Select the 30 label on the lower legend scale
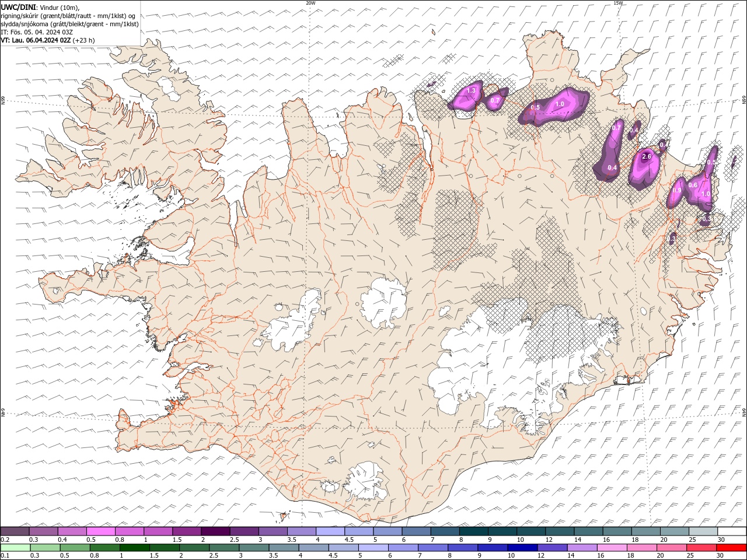This screenshot has height=560, width=747. pyautogui.click(x=721, y=556)
